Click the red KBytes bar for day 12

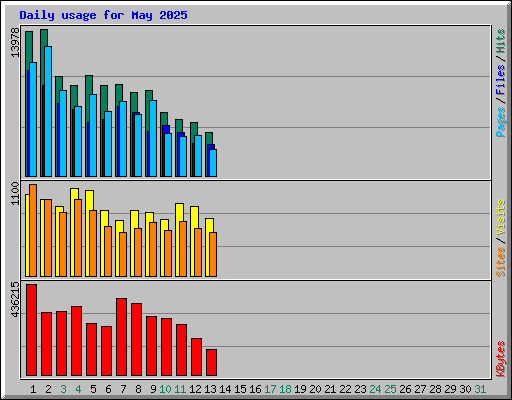(x=196, y=357)
